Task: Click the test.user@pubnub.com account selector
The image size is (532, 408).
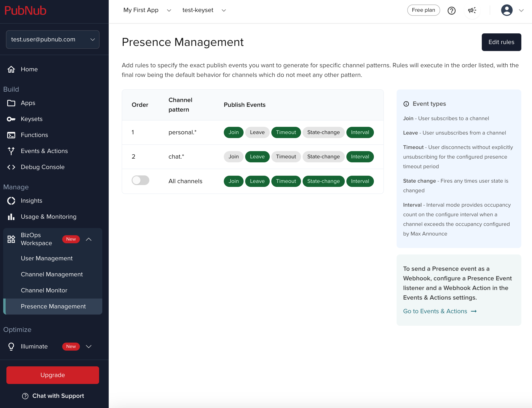Action: [x=53, y=40]
